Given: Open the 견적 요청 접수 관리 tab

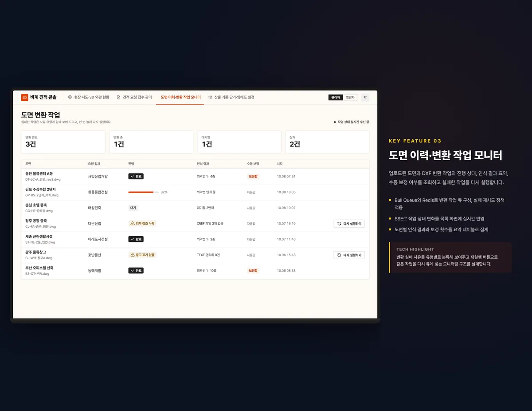Looking at the screenshot, I should 134,97.
